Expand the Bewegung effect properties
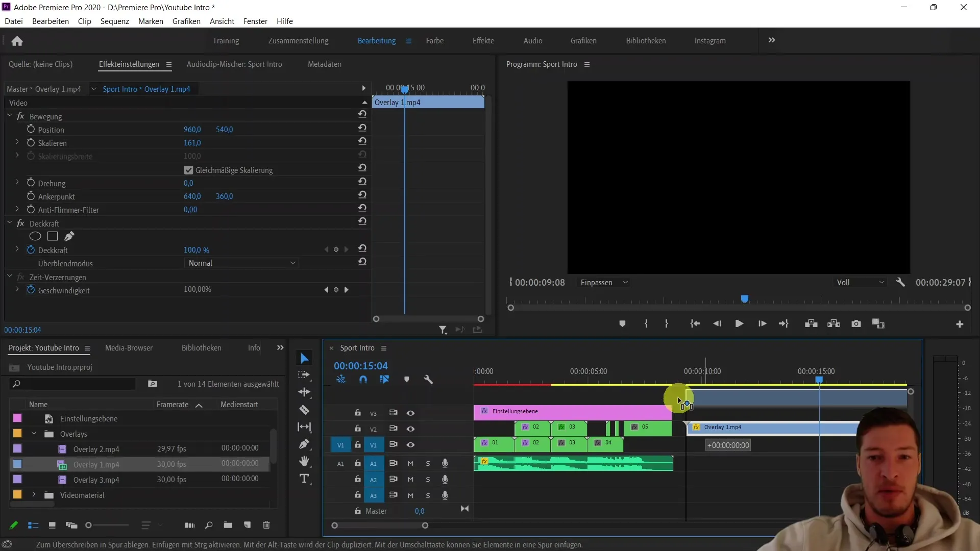Image resolution: width=980 pixels, height=551 pixels. [x=10, y=116]
